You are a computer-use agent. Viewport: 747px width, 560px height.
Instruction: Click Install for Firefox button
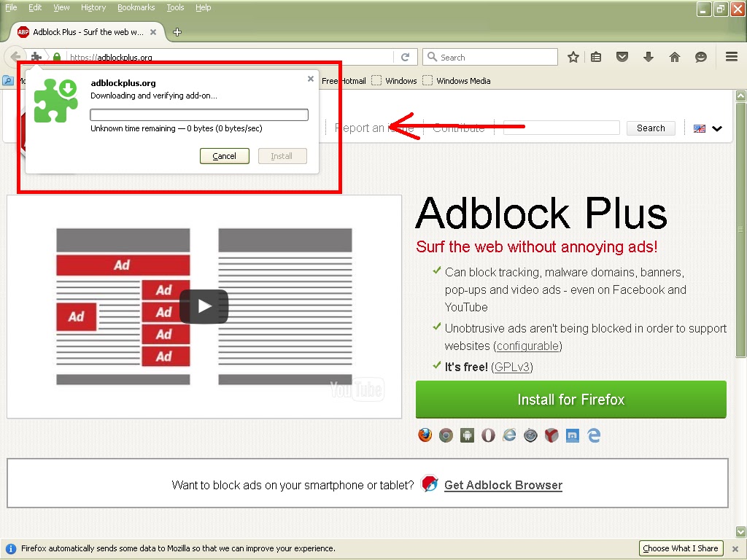click(571, 400)
